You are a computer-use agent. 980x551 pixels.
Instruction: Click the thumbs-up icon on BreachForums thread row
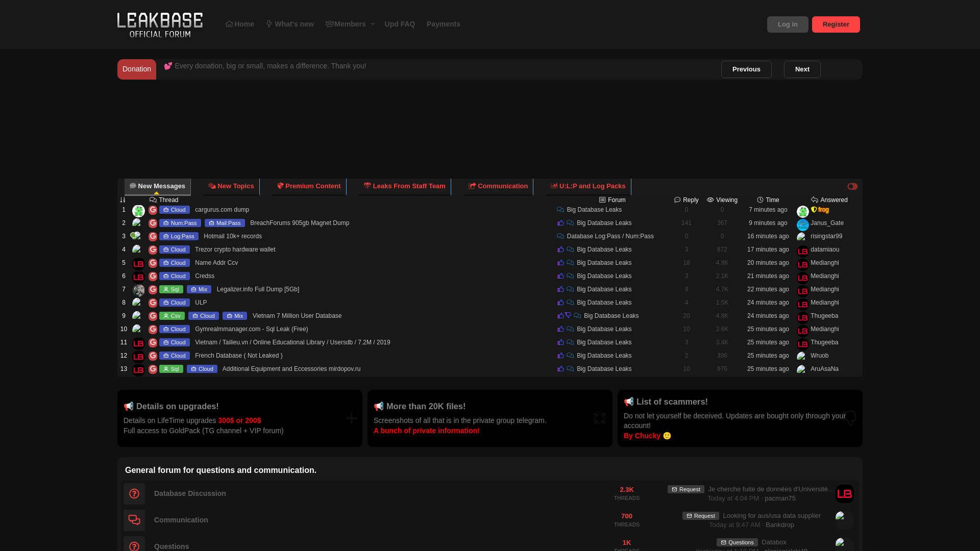tap(560, 223)
